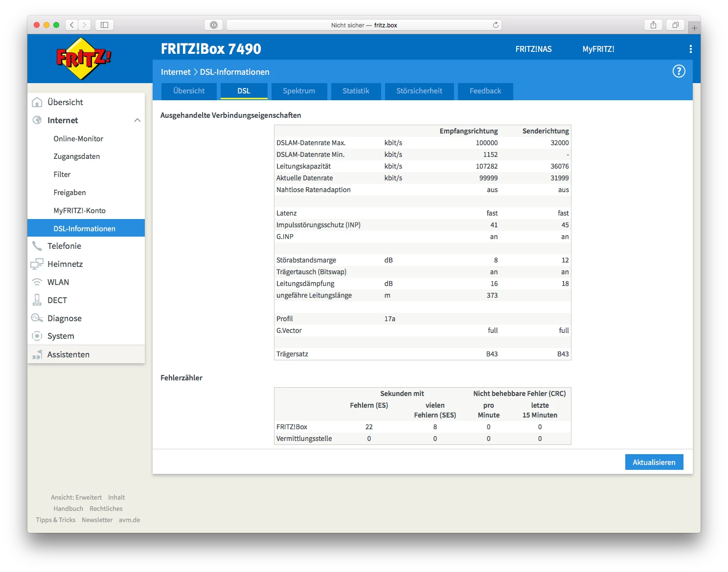Click the Diagnose pulse icon
Screen dimensions: 728x572
click(37, 318)
